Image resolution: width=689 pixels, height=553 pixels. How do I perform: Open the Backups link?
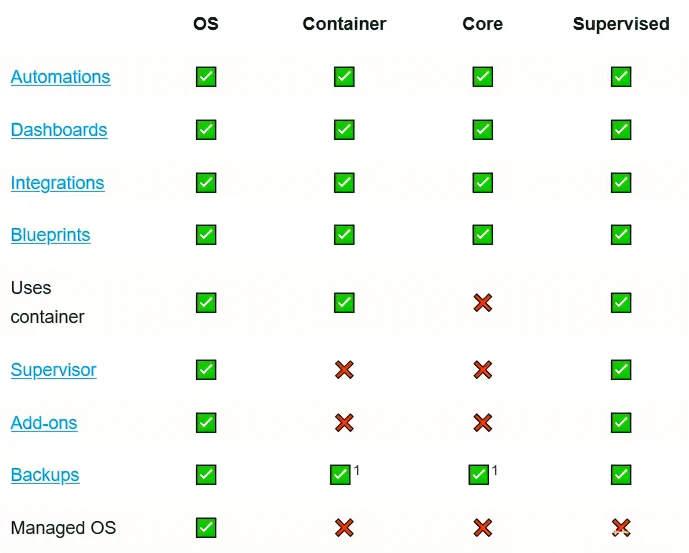click(x=45, y=475)
